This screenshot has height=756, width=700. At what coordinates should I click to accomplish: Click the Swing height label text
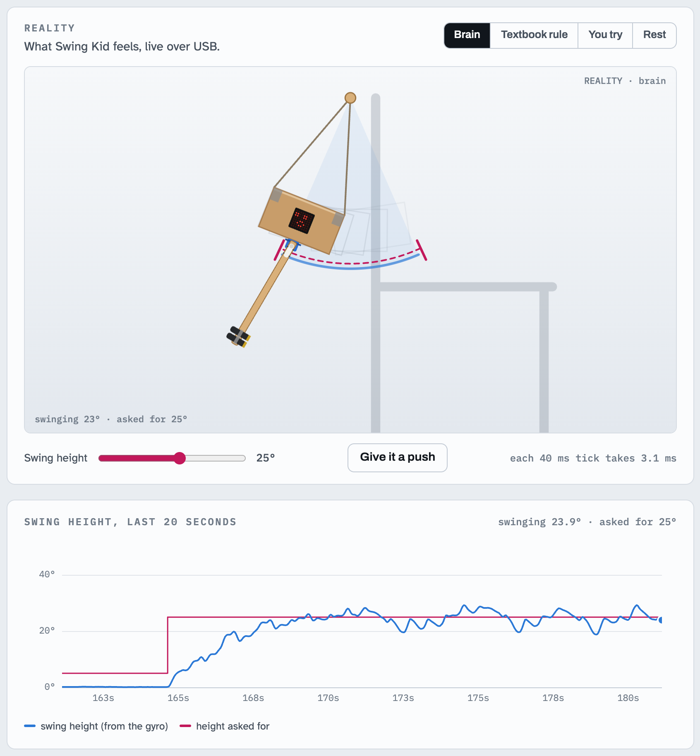56,458
